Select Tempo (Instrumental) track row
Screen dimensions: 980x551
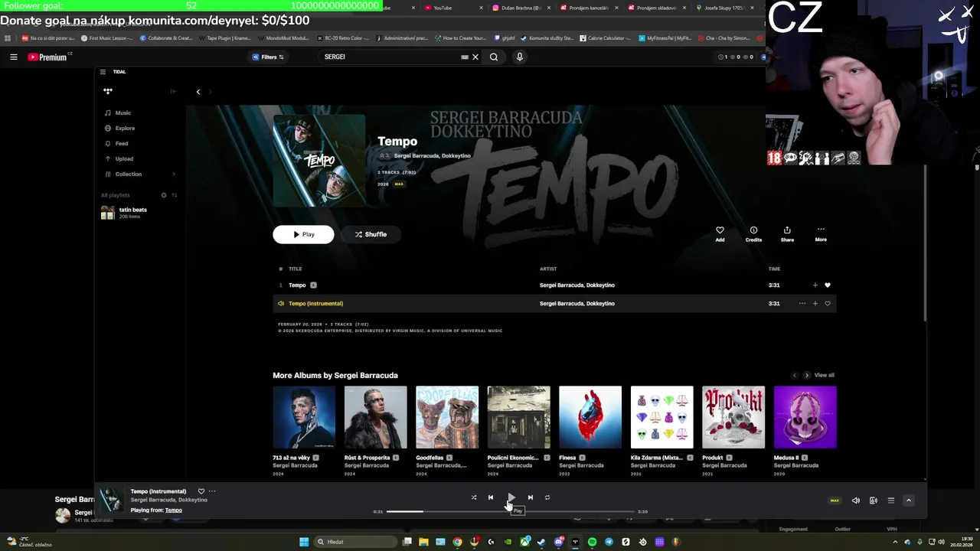click(x=555, y=304)
